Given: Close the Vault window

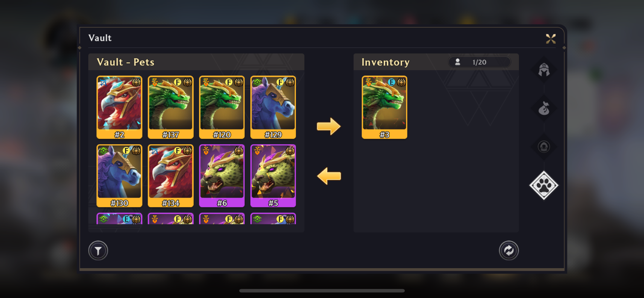Looking at the screenshot, I should (551, 39).
